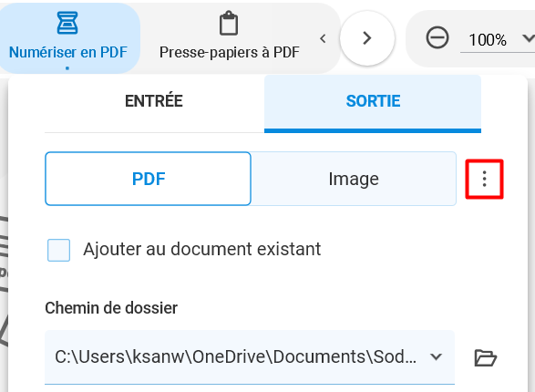Switch to the SORTIE tab
The image size is (535, 392).
point(373,101)
